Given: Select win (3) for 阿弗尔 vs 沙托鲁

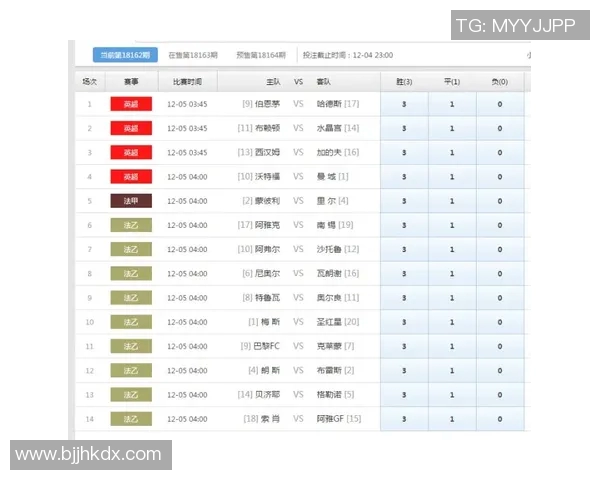Looking at the screenshot, I should tap(404, 250).
